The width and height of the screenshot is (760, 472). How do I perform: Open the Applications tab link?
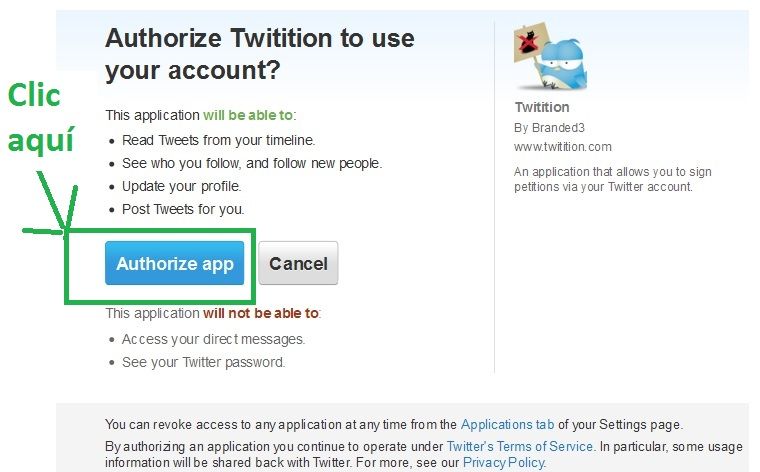click(x=507, y=425)
